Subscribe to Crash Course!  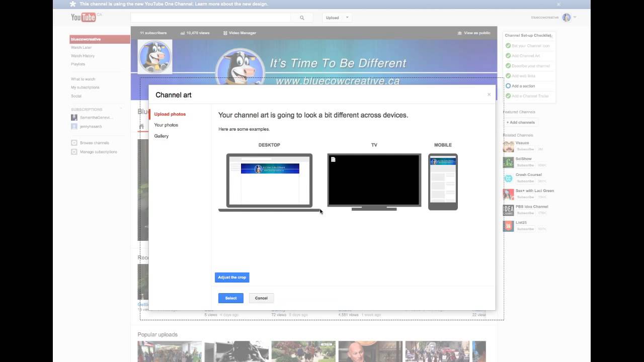tap(525, 181)
